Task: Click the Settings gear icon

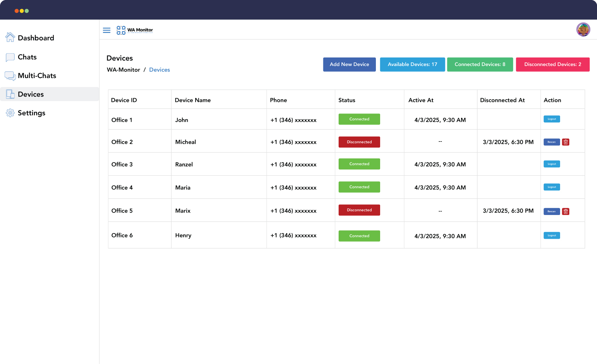Action: tap(10, 113)
